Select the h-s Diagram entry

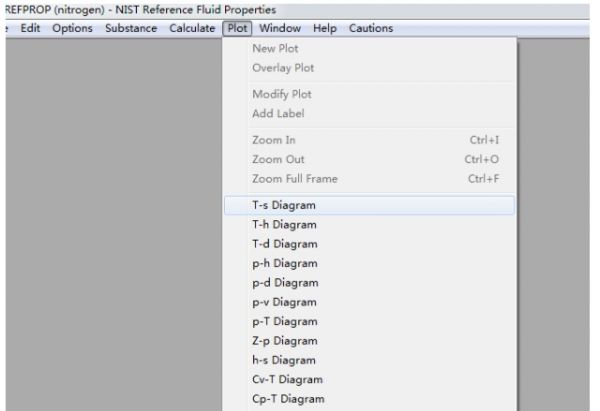pyautogui.click(x=285, y=360)
